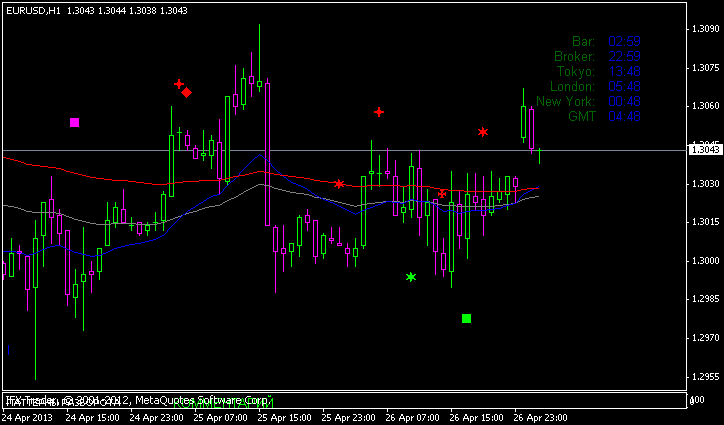724x425 pixels.
Task: Click the current price tag 1.3043
Action: pyautogui.click(x=705, y=149)
